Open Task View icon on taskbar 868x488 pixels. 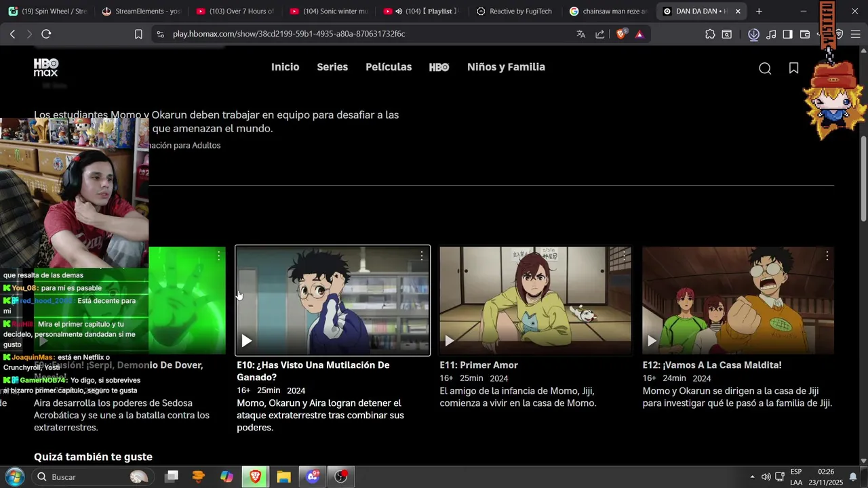[172, 476]
